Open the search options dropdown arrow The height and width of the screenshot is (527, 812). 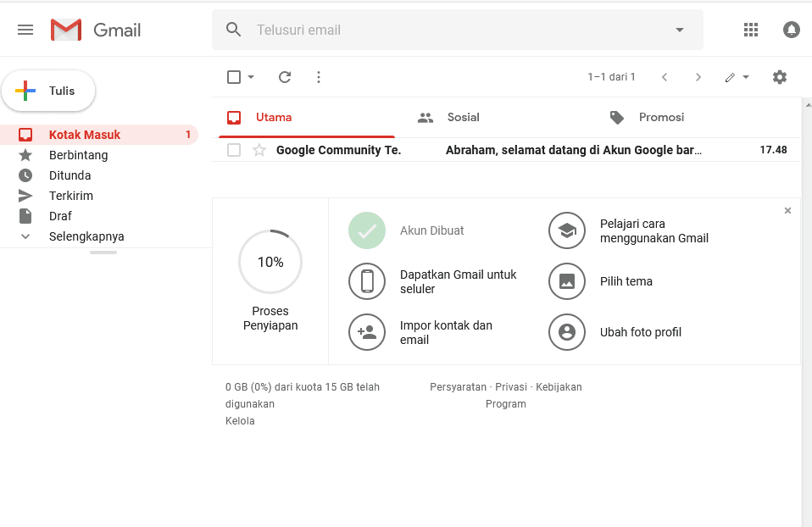(680, 30)
